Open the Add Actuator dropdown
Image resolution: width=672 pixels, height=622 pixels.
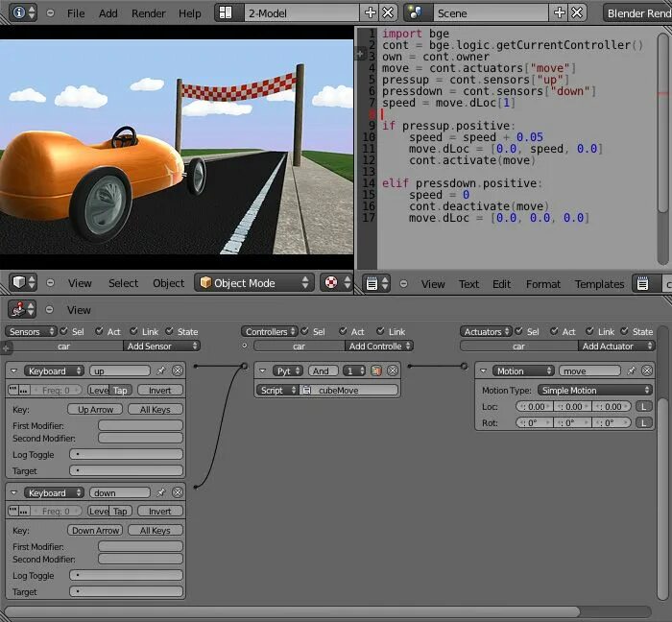pyautogui.click(x=616, y=347)
